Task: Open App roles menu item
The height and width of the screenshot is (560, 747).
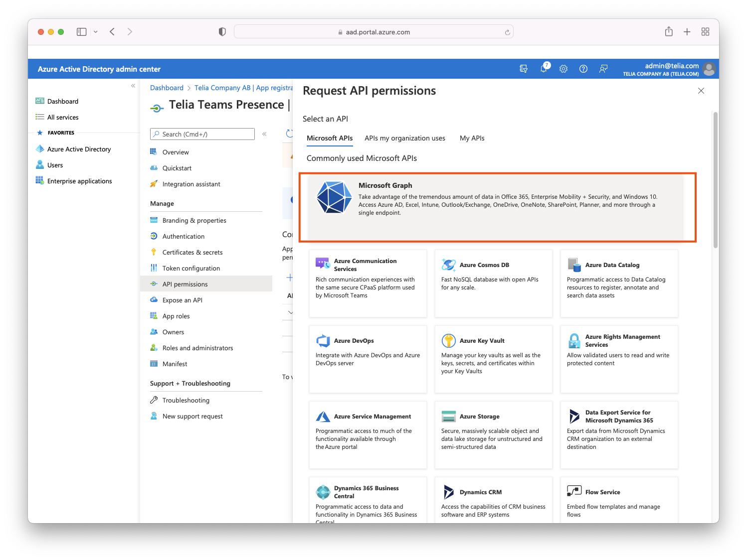Action: pos(176,316)
